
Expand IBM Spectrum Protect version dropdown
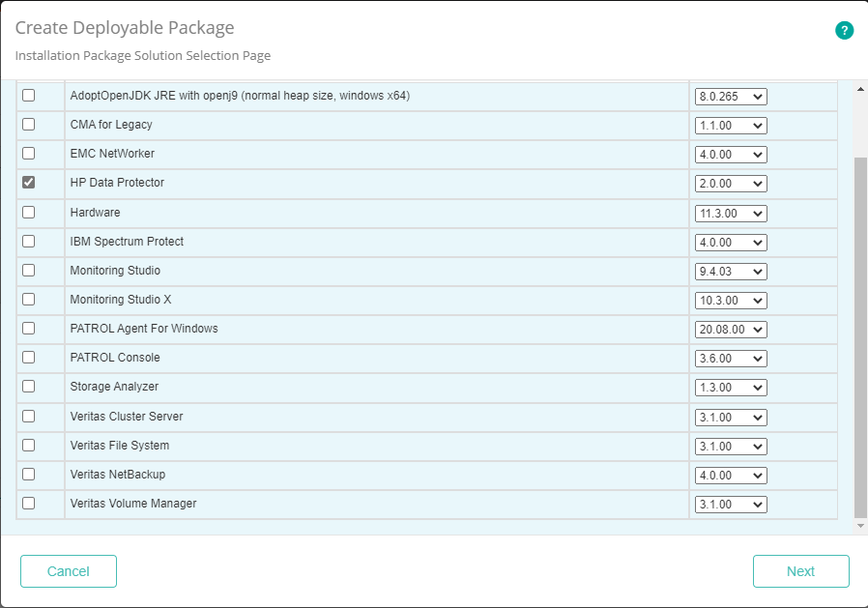(x=731, y=243)
